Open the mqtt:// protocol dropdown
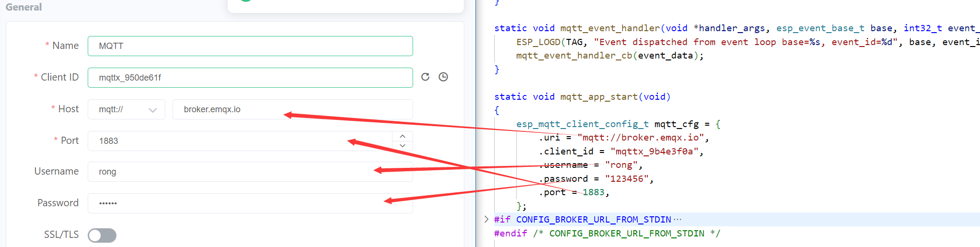Viewport: 980px width, 247px height. pos(127,109)
